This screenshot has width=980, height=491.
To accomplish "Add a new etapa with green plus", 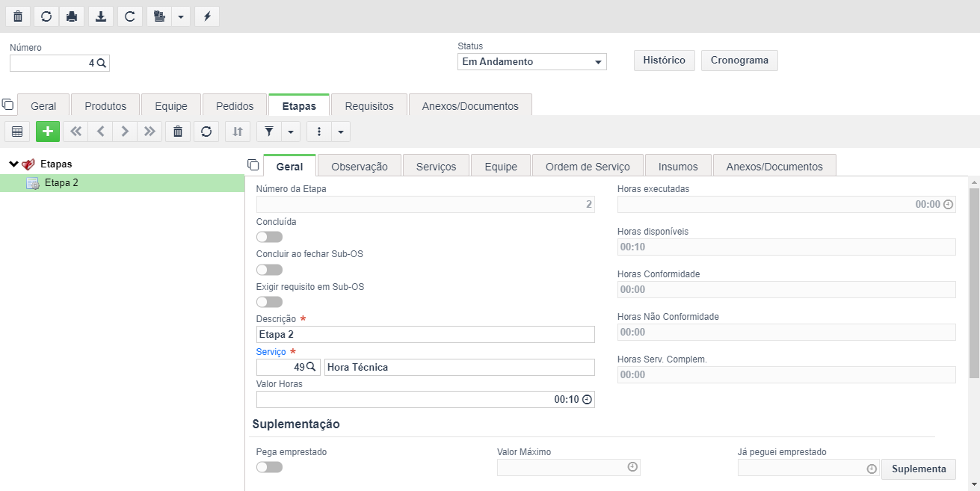I will 48,132.
